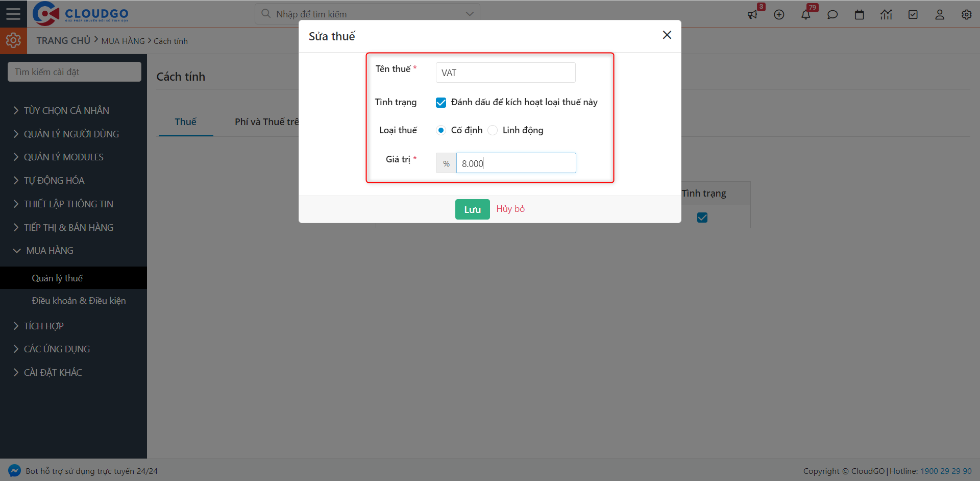Open the chat bubble icon
This screenshot has height=481, width=980.
[832, 15]
